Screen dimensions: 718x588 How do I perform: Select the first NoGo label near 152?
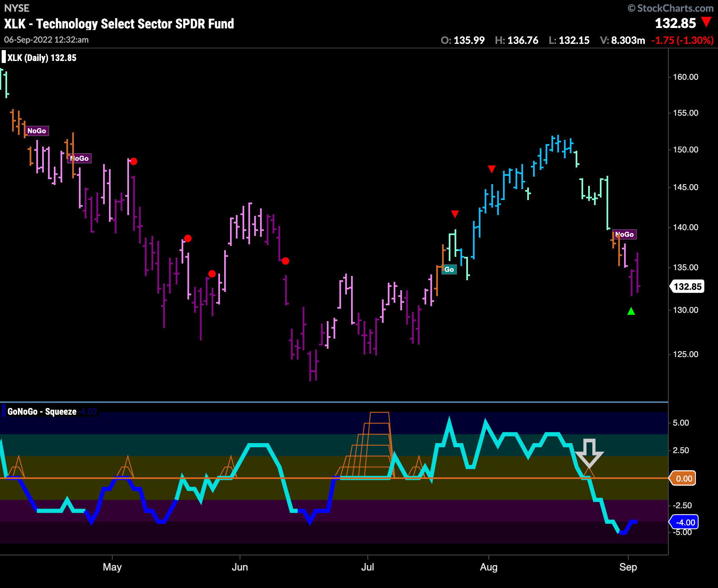pos(37,131)
